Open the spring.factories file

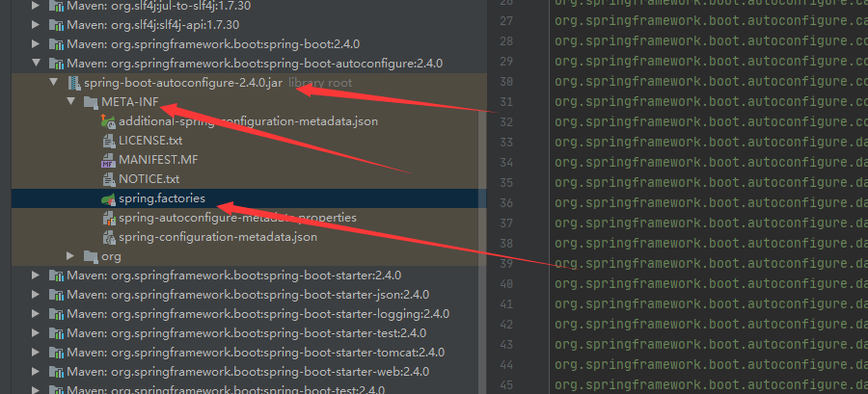click(162, 198)
